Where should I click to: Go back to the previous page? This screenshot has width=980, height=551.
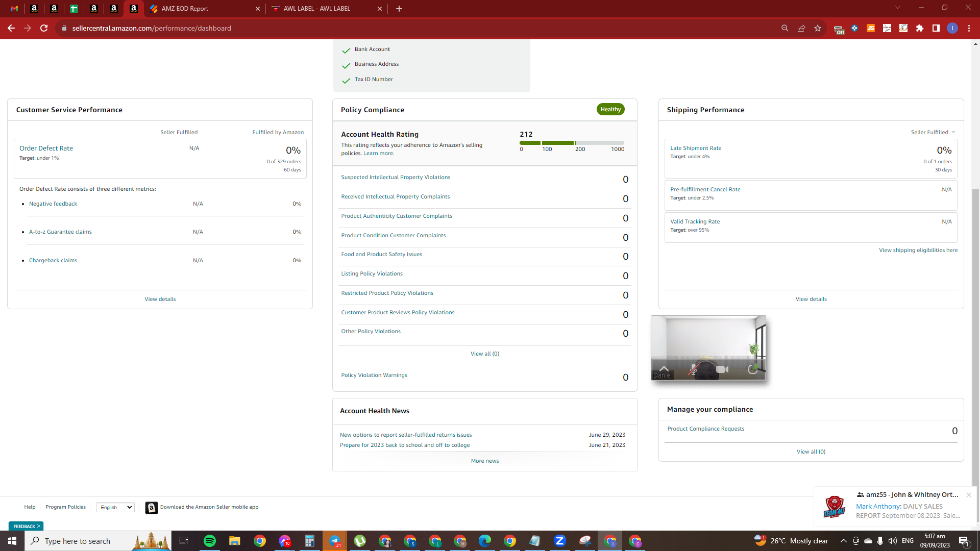pyautogui.click(x=11, y=28)
